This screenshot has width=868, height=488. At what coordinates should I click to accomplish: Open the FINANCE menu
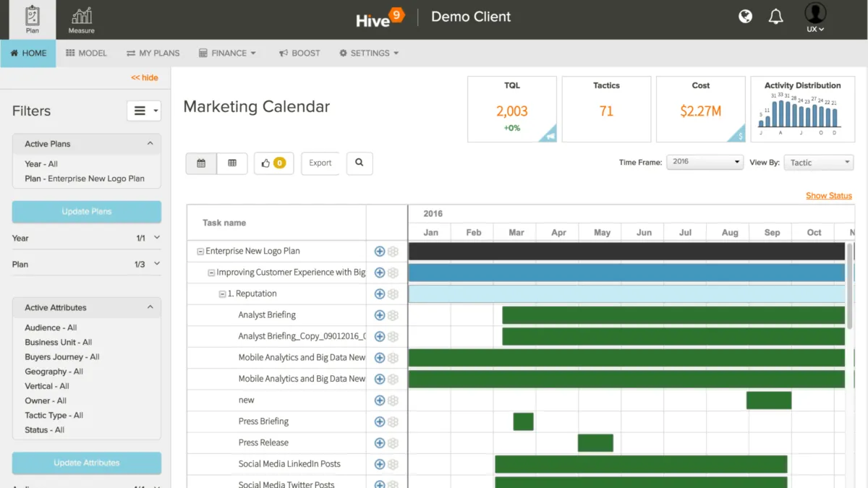tap(228, 53)
